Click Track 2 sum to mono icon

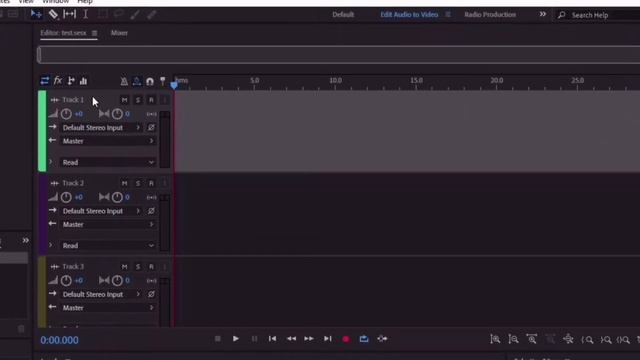[x=152, y=197]
